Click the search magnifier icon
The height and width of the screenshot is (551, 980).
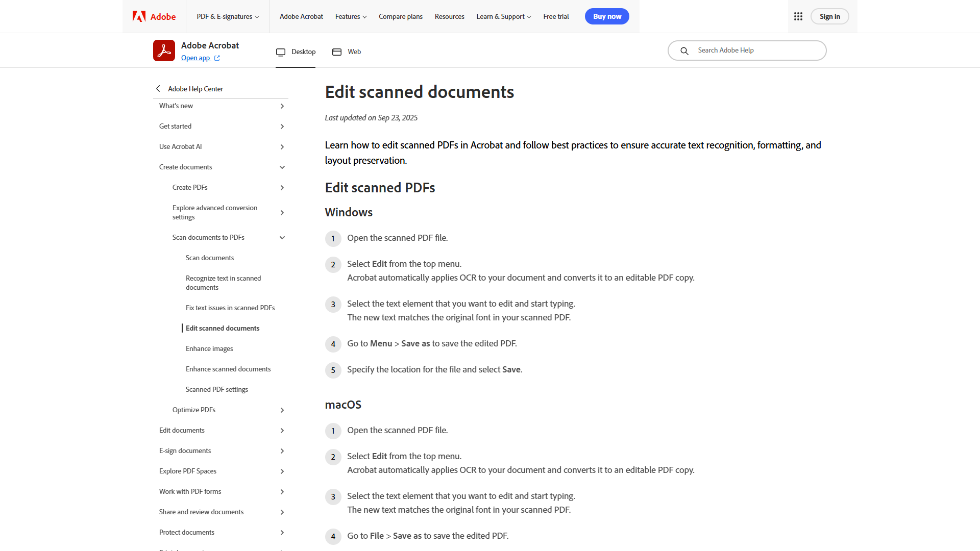[684, 51]
